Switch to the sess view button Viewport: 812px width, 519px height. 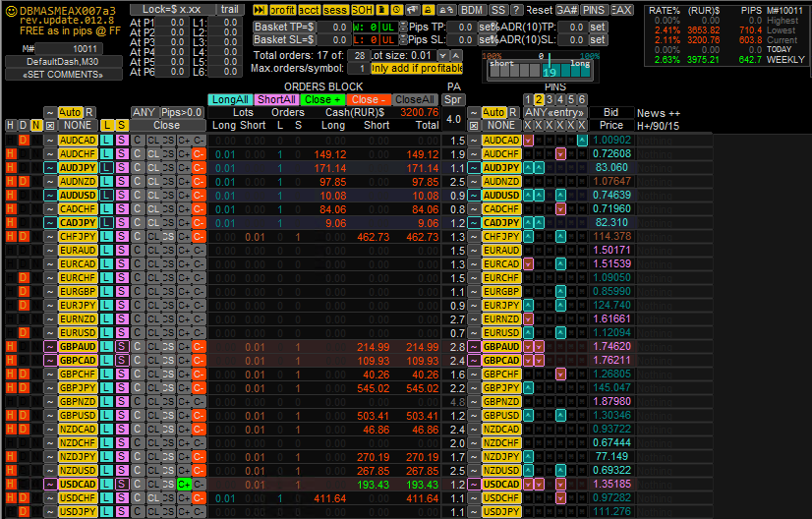pos(335,10)
